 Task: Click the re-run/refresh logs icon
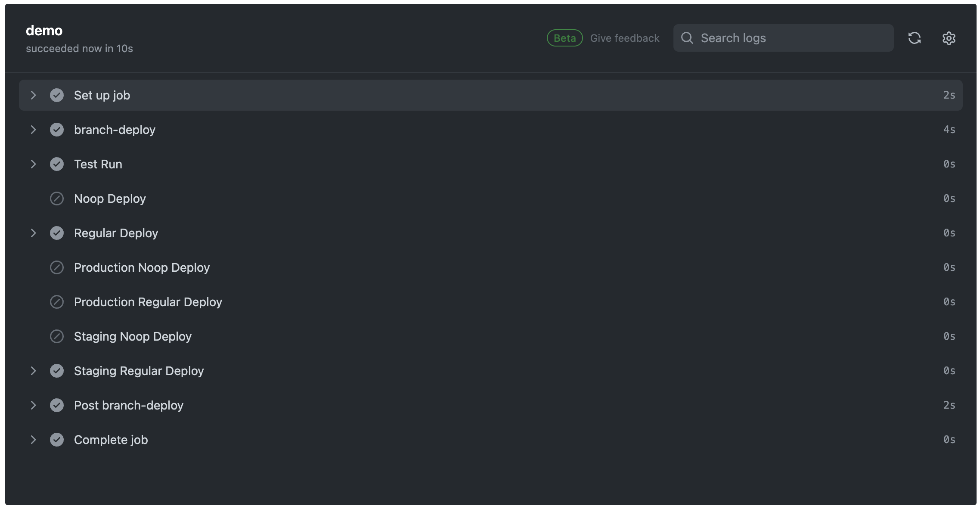pyautogui.click(x=915, y=38)
